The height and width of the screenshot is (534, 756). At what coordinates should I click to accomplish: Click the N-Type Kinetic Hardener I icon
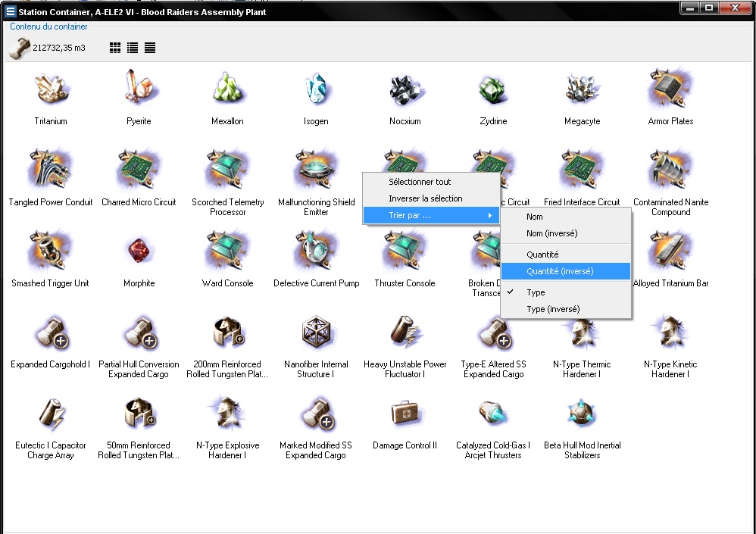[x=670, y=332]
